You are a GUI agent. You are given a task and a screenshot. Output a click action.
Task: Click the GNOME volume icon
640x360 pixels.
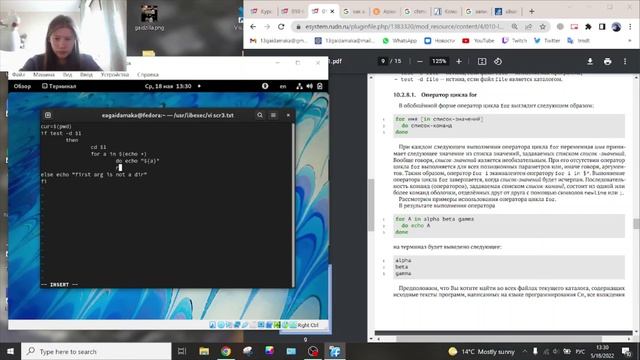(309, 86)
